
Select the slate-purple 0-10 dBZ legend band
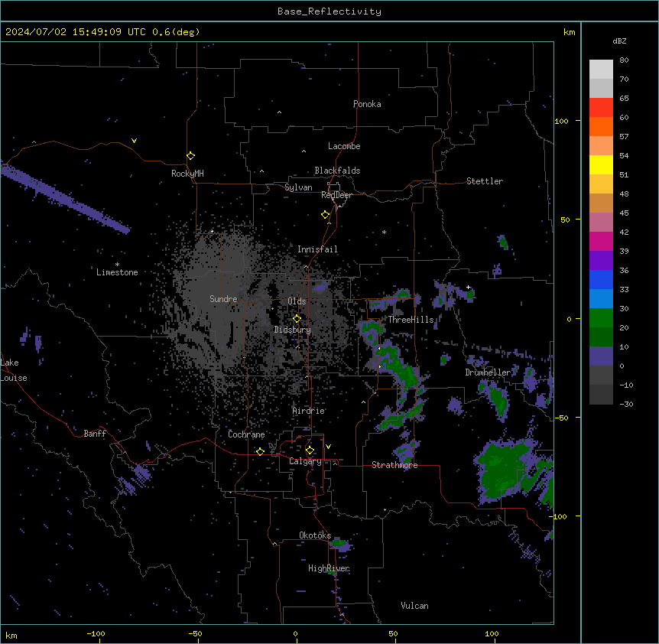point(601,356)
